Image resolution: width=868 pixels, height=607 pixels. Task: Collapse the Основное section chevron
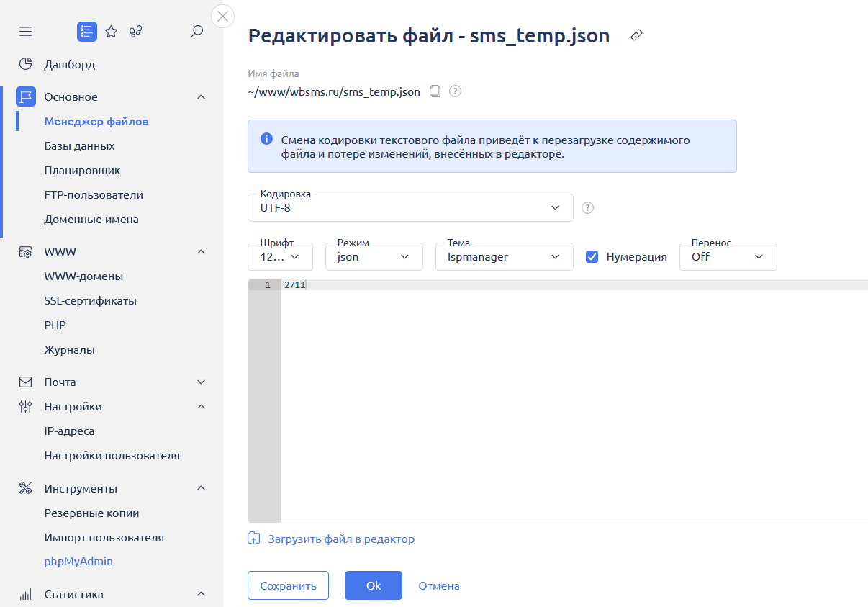202,97
